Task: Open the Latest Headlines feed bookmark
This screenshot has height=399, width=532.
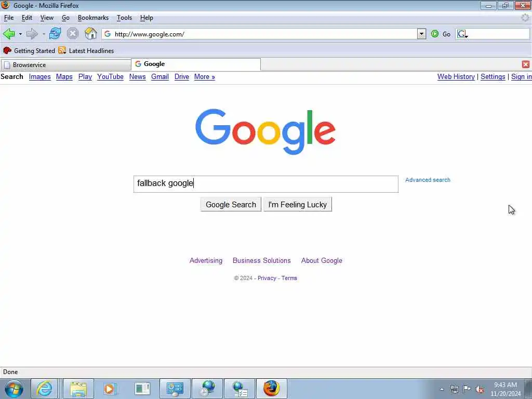Action: click(86, 50)
